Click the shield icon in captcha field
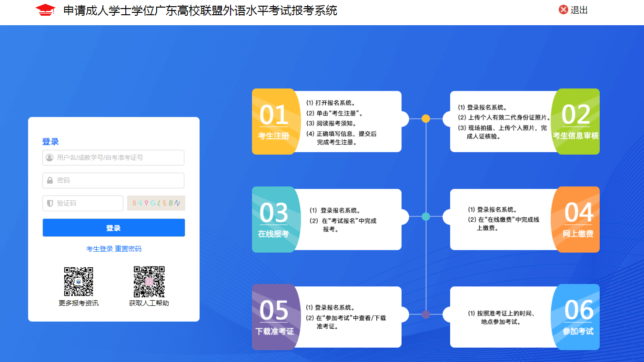Image resolution: width=644 pixels, height=362 pixels. click(50, 203)
